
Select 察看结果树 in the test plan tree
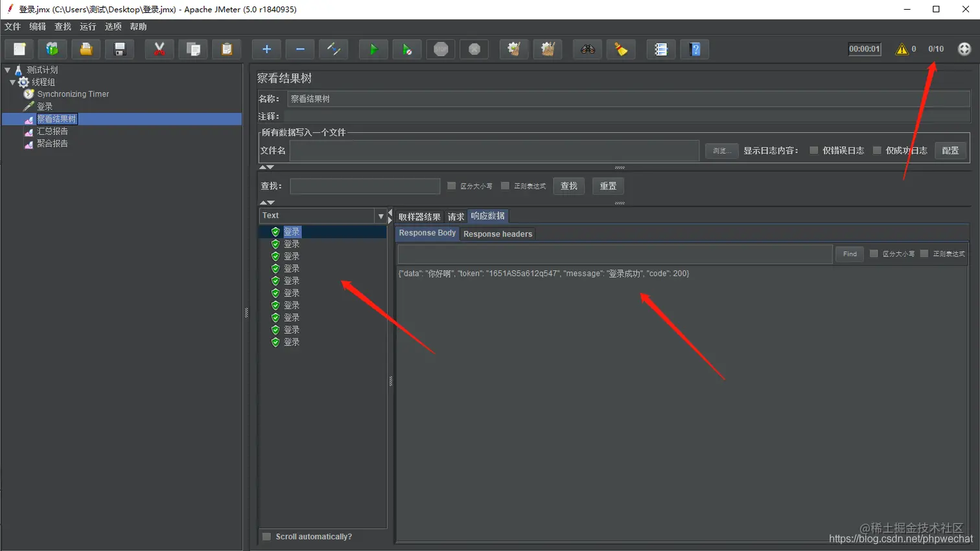pyautogui.click(x=56, y=119)
